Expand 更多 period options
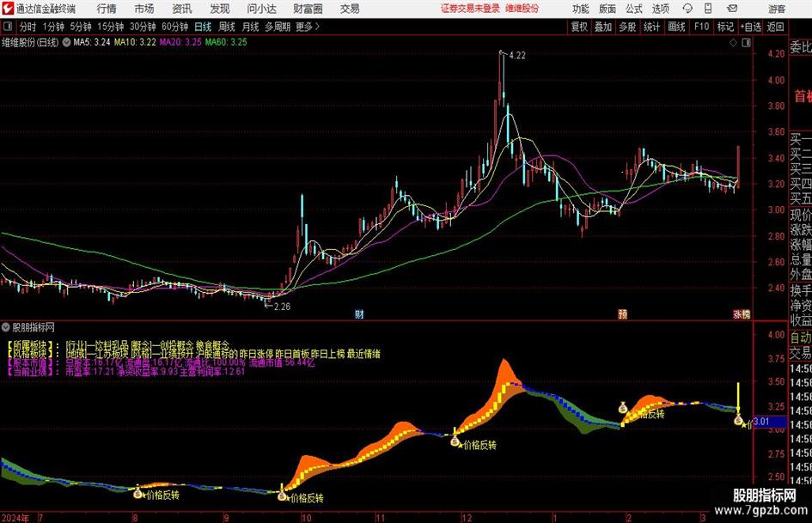 308,27
